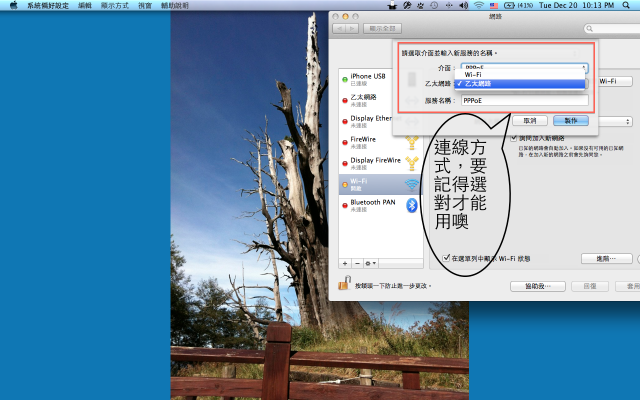Click the blue Wi-Fi signal icon in list
Screen dimensions: 640x400
pos(412,184)
